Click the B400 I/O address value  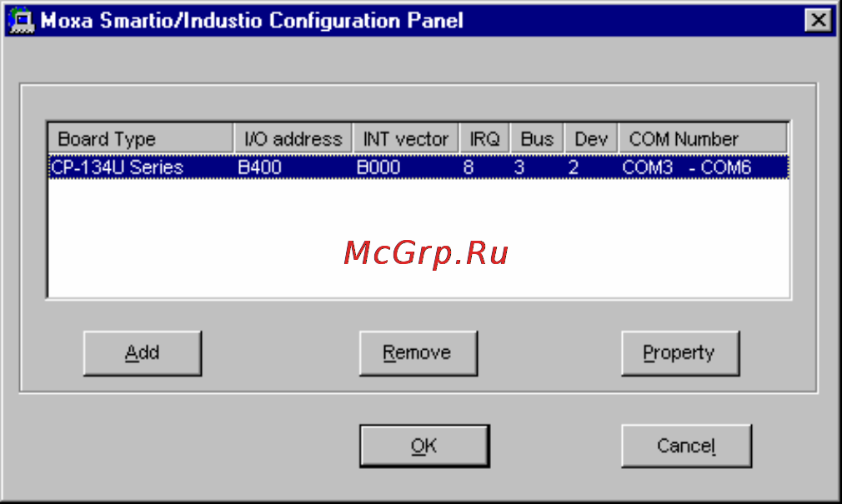[259, 167]
